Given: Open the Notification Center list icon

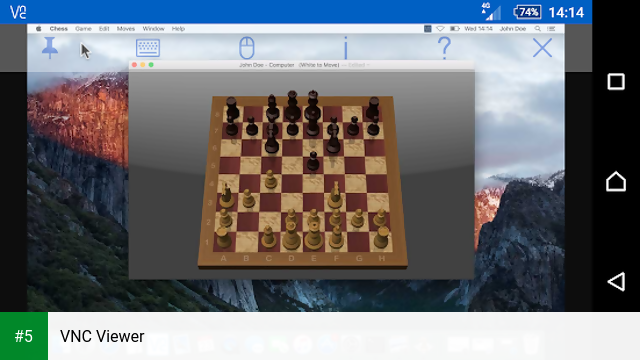Looking at the screenshot, I should pyautogui.click(x=551, y=29).
